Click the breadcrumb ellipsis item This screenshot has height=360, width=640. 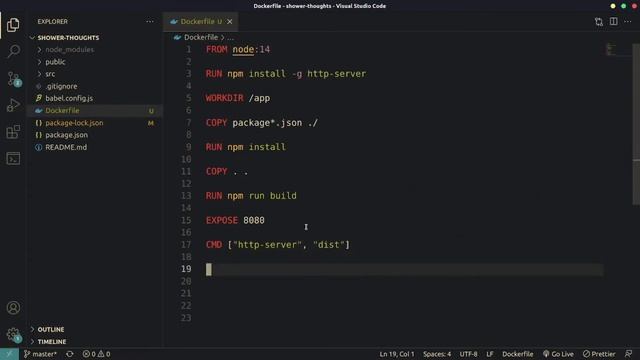click(x=231, y=38)
